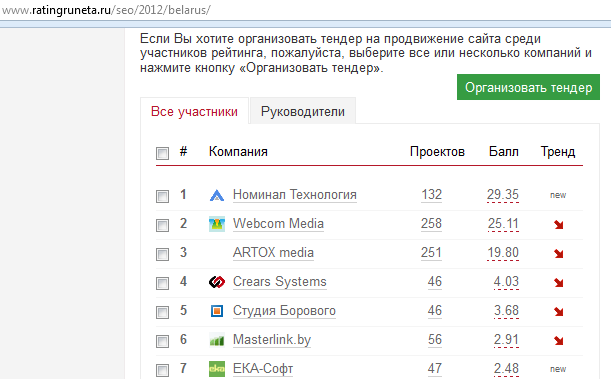Switch to the Руководители tab
Screen dimensions: 611x379
pyautogui.click(x=303, y=111)
